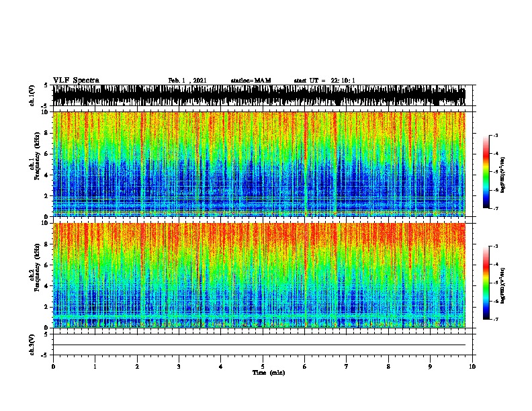This screenshot has height=411, width=532.
Task: Click time axis tick label "10"
Action: (x=472, y=366)
